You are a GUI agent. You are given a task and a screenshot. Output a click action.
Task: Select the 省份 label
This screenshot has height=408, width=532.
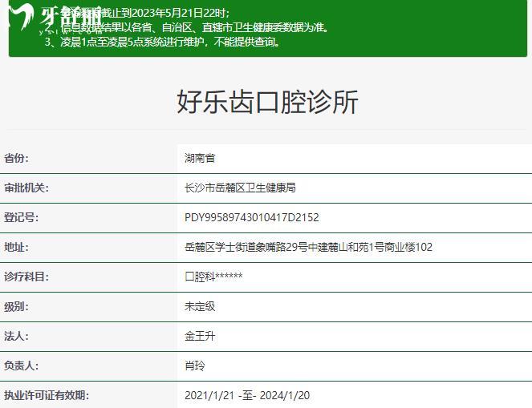click(16, 158)
